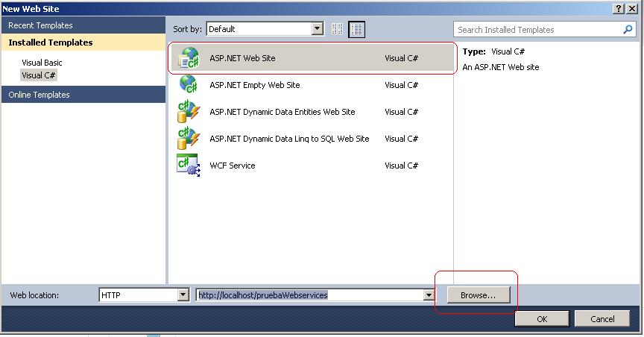The height and width of the screenshot is (337, 644).
Task: Click Visual C# label in Empty Web Site row
Action: (x=401, y=85)
